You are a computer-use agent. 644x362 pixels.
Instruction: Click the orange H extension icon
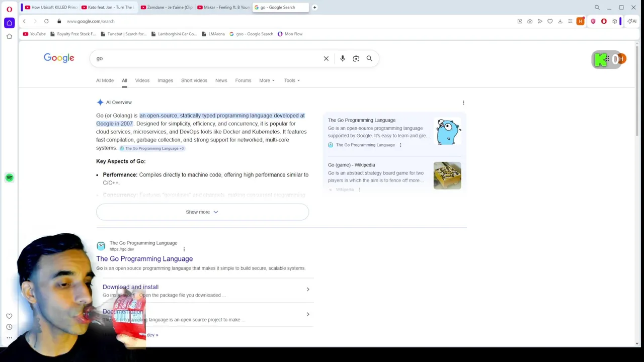pyautogui.click(x=581, y=21)
